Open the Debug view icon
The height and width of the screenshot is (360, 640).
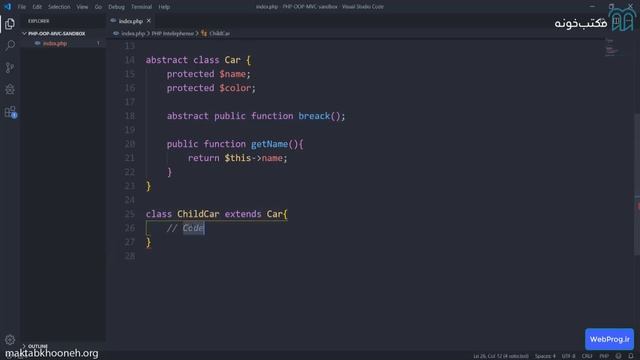[10, 89]
